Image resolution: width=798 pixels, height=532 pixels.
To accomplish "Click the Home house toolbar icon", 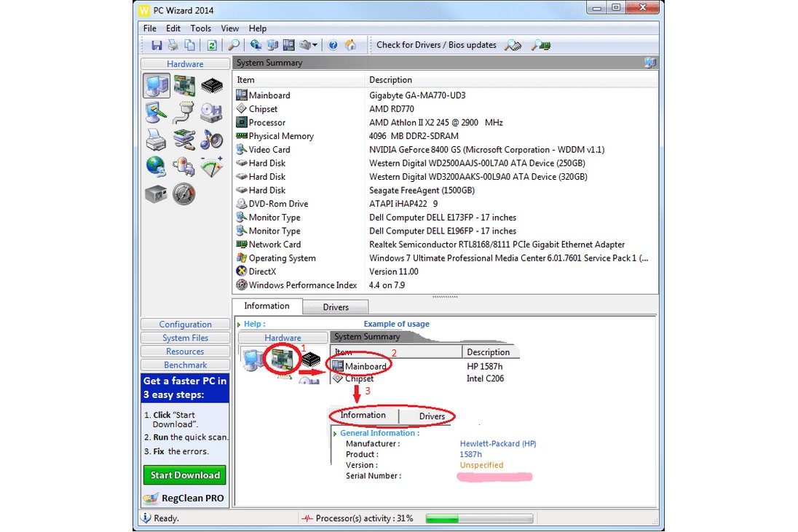I will (350, 45).
